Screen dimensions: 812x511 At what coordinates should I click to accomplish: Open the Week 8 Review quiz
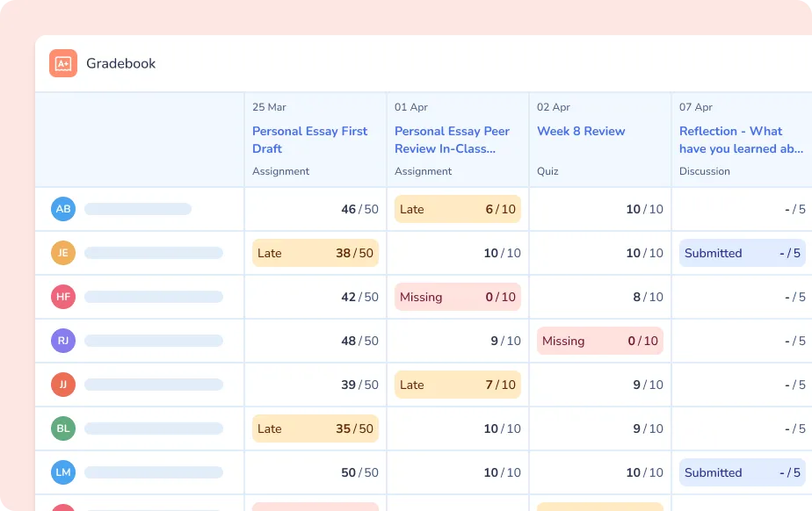[x=582, y=131]
